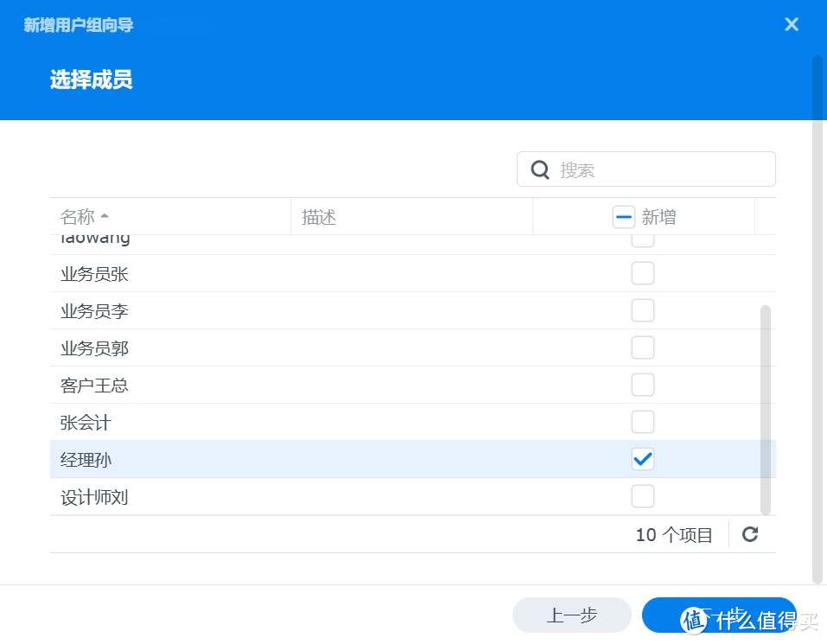
Task: Close the 新增用户组向导 dialog
Action: pos(791,24)
